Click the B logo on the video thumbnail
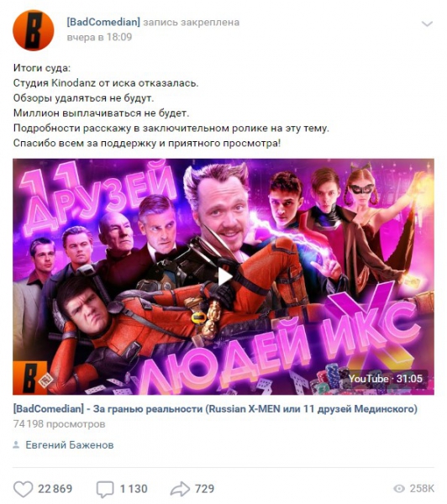 point(30,378)
